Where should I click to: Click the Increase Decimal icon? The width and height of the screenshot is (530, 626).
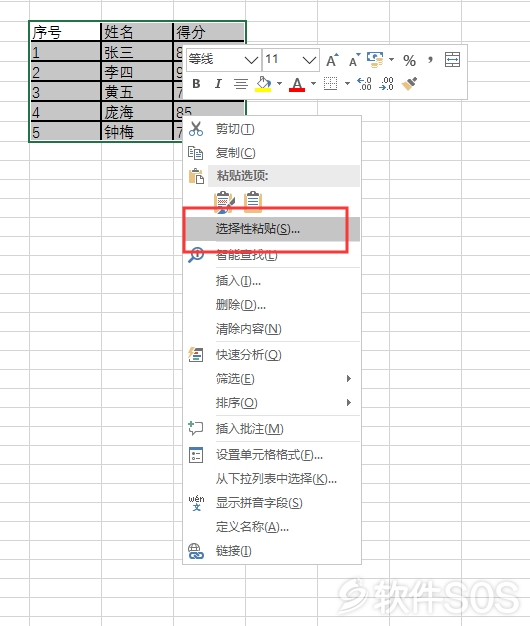click(x=364, y=84)
